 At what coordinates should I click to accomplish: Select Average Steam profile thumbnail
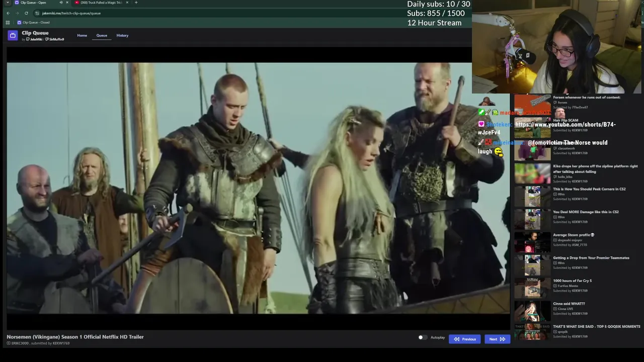coord(532,242)
